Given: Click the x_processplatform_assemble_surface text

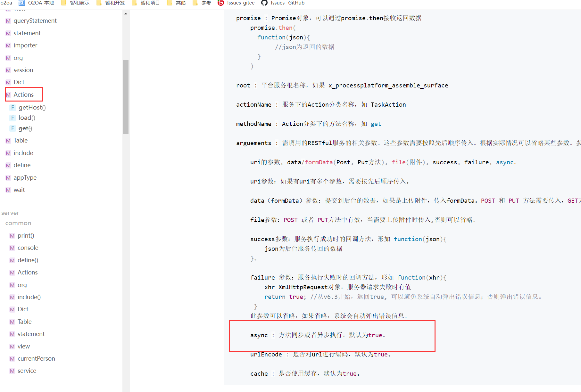Looking at the screenshot, I should 388,86.
